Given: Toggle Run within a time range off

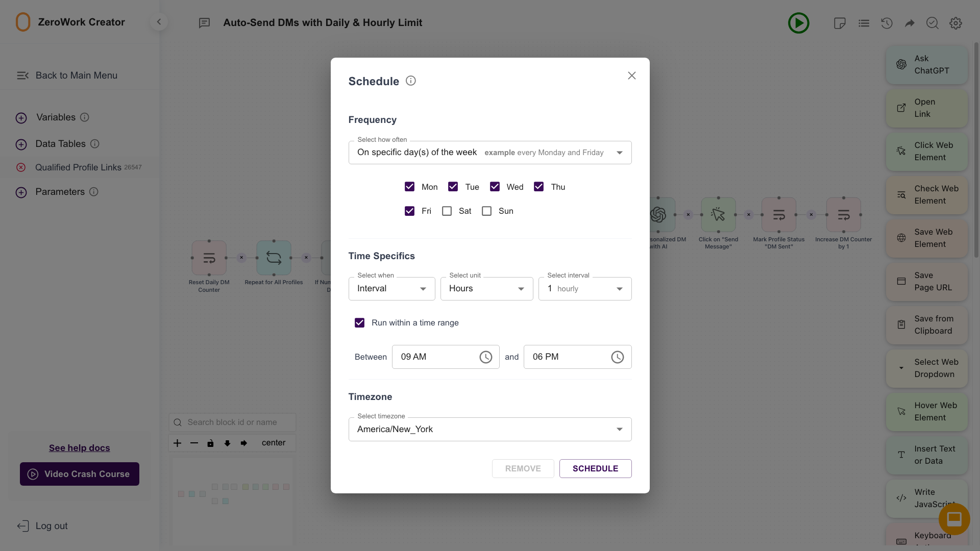Looking at the screenshot, I should [x=359, y=322].
